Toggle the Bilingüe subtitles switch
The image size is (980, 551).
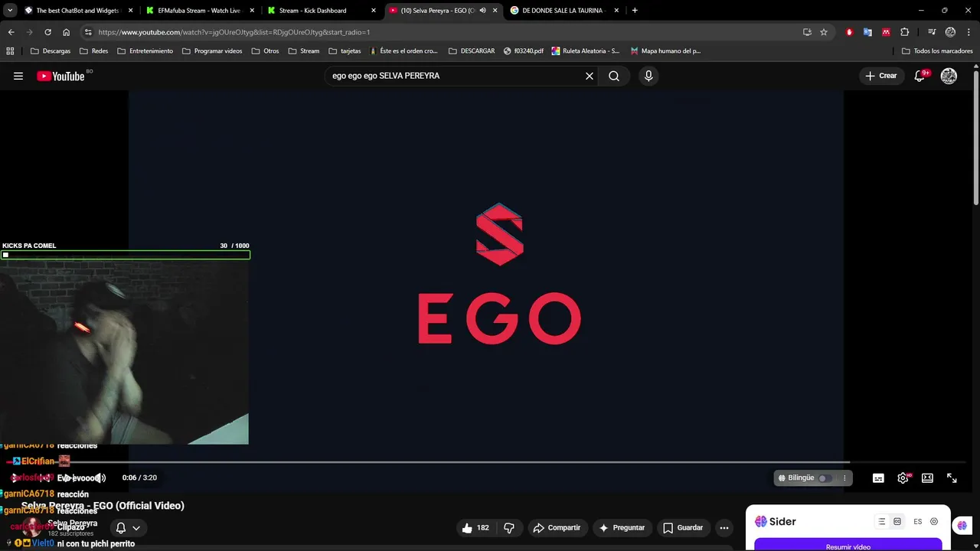[824, 478]
